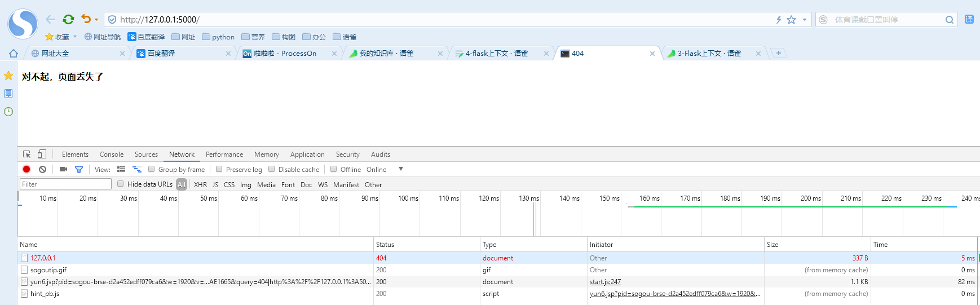This screenshot has height=305, width=980.
Task: Open the sidebar reading list icon
Action: coord(8,94)
